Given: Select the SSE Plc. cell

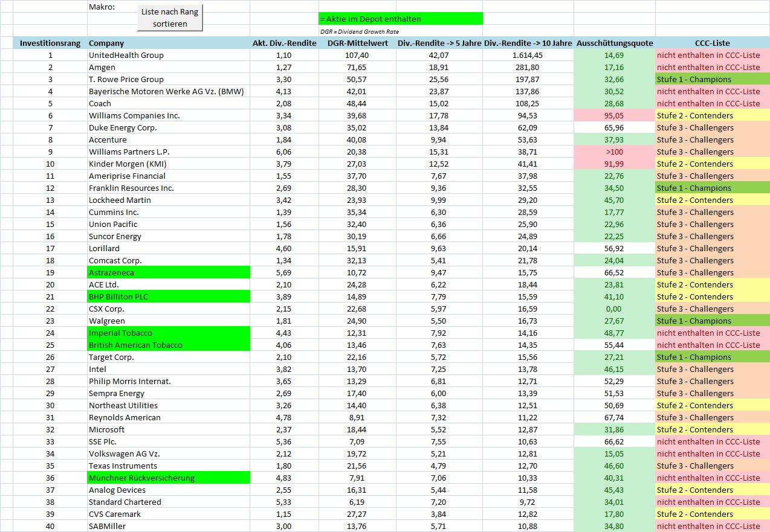Looking at the screenshot, I should [x=169, y=441].
